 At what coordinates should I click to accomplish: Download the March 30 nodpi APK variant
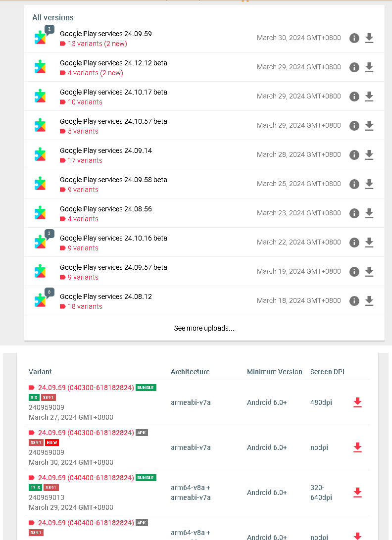(357, 447)
